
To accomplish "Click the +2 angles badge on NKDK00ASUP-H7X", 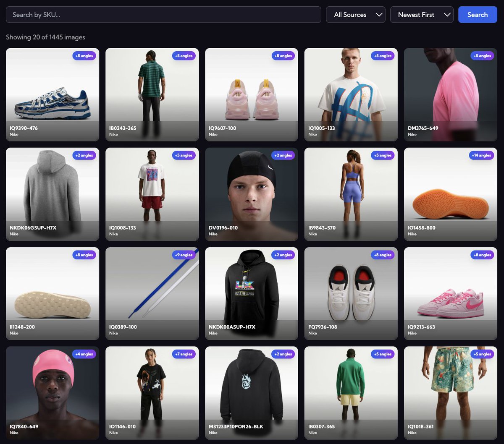I will click(x=283, y=255).
